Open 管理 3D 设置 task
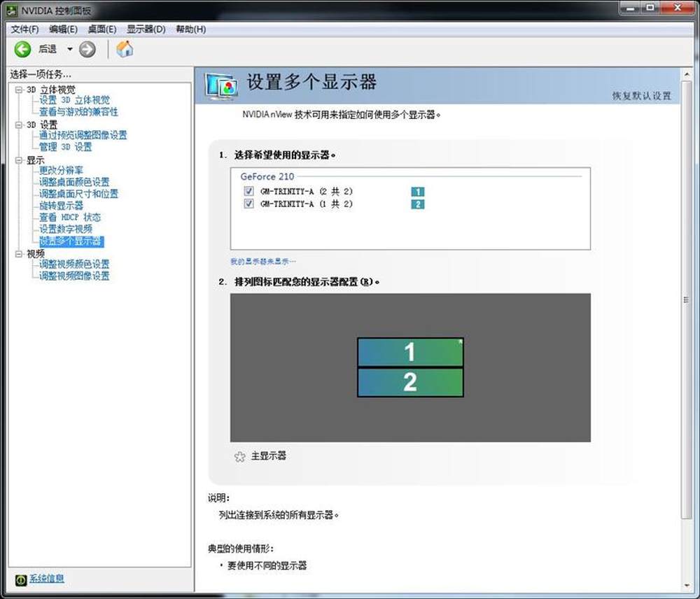700x599 pixels. (x=66, y=147)
